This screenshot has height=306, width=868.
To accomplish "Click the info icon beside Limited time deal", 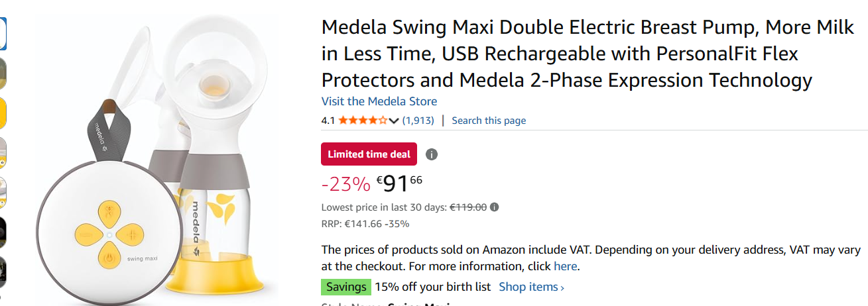I will click(432, 154).
